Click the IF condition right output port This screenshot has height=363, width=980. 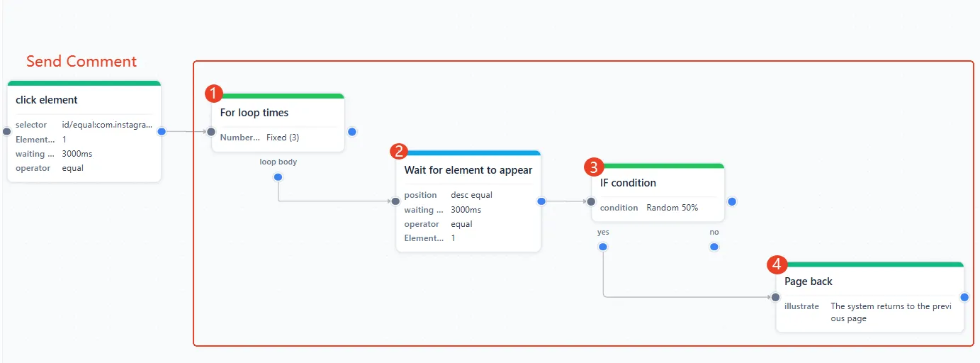click(x=732, y=201)
